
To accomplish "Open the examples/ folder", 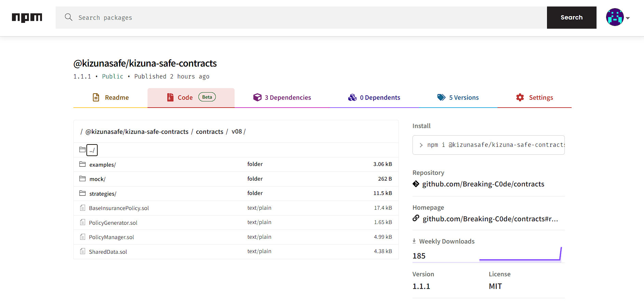I will [102, 165].
